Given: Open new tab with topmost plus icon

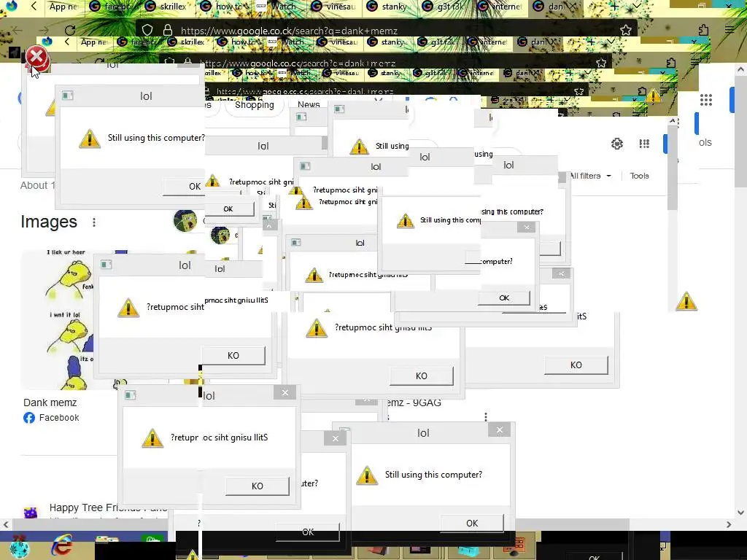Looking at the screenshot, I should pos(614,7).
